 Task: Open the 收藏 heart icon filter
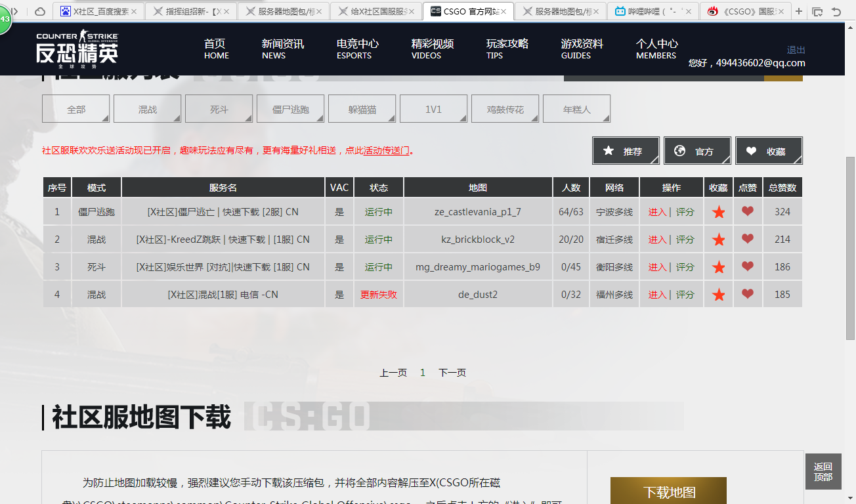(x=769, y=150)
